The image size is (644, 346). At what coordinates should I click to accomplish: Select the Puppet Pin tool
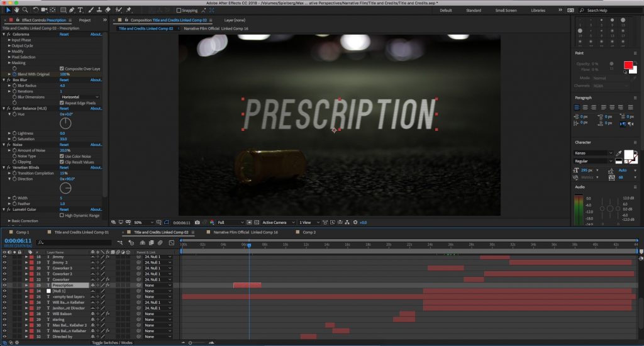129,10
